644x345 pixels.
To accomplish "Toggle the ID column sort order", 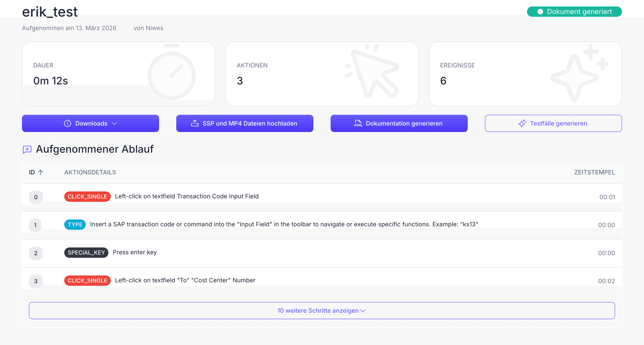I will [x=36, y=172].
